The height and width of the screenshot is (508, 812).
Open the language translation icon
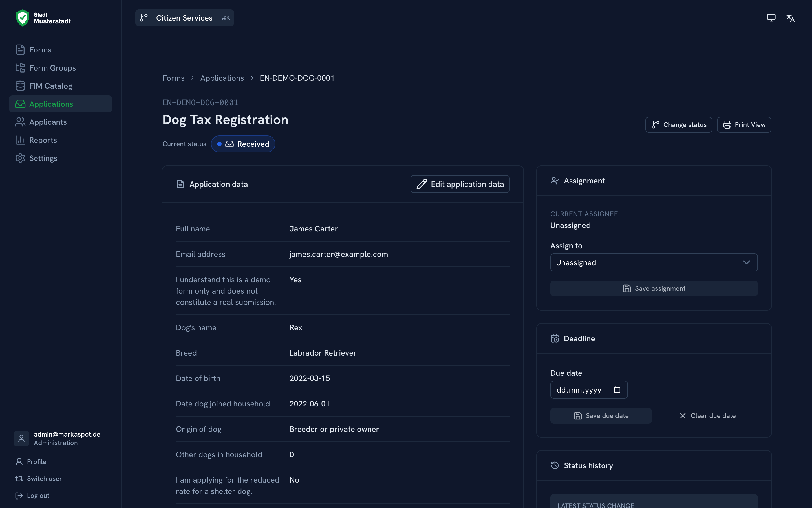pyautogui.click(x=791, y=18)
